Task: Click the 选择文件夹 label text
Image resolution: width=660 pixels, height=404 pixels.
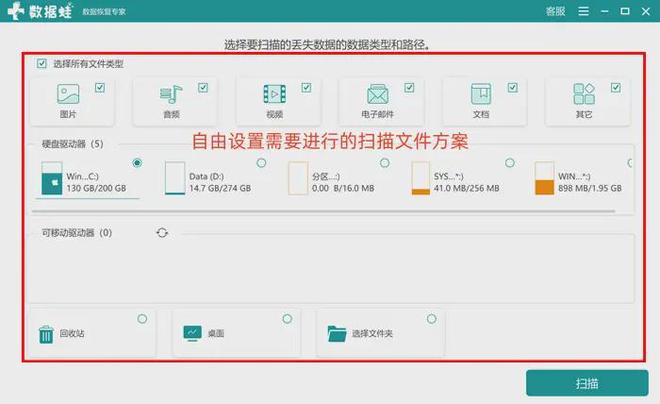Action: [x=372, y=334]
